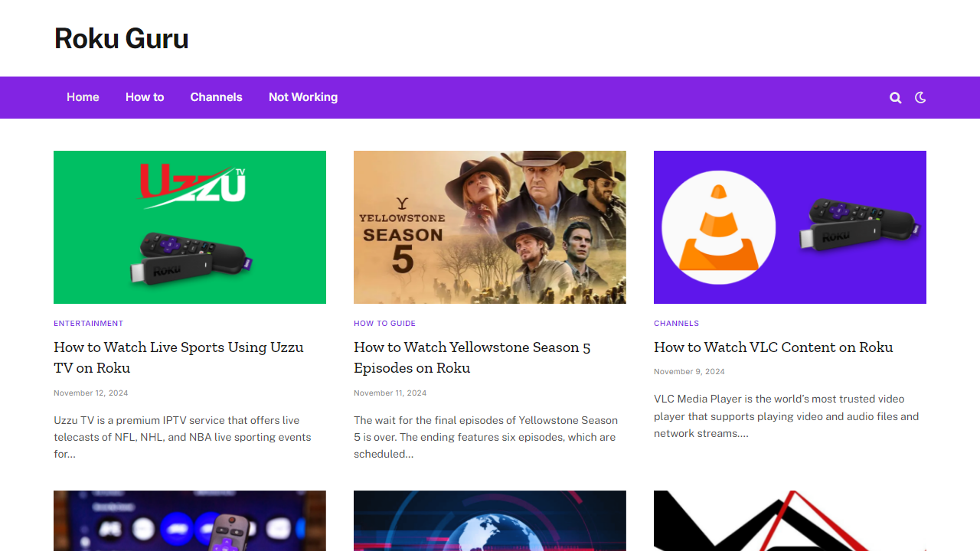Open the Uzzu TV article thumbnail
Viewport: 980px width, 551px height.
coord(189,227)
